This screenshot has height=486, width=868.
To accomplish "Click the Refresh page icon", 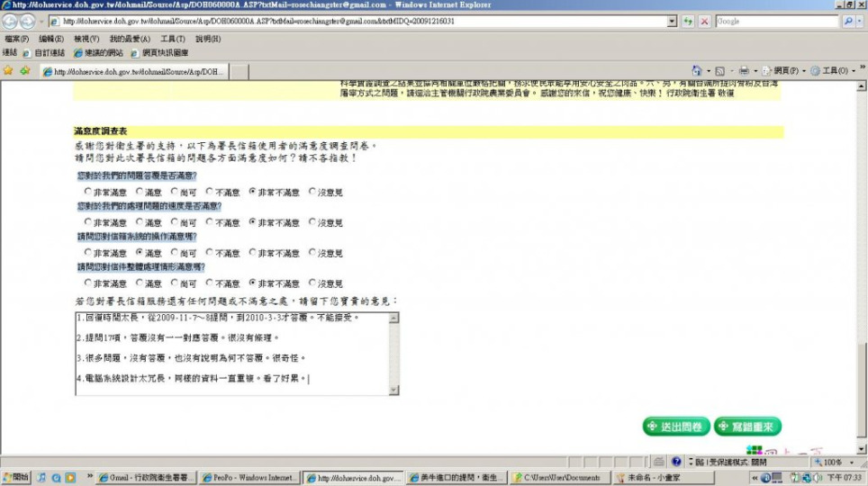I will (689, 21).
